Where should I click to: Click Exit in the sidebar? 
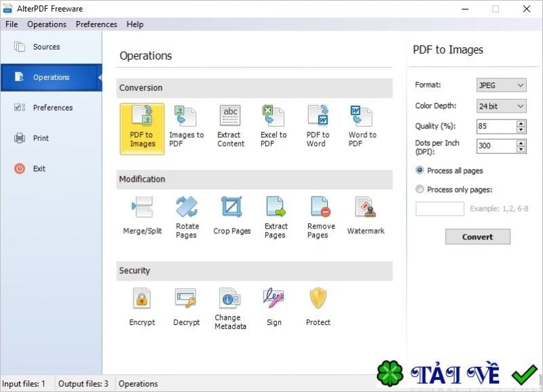(52, 168)
